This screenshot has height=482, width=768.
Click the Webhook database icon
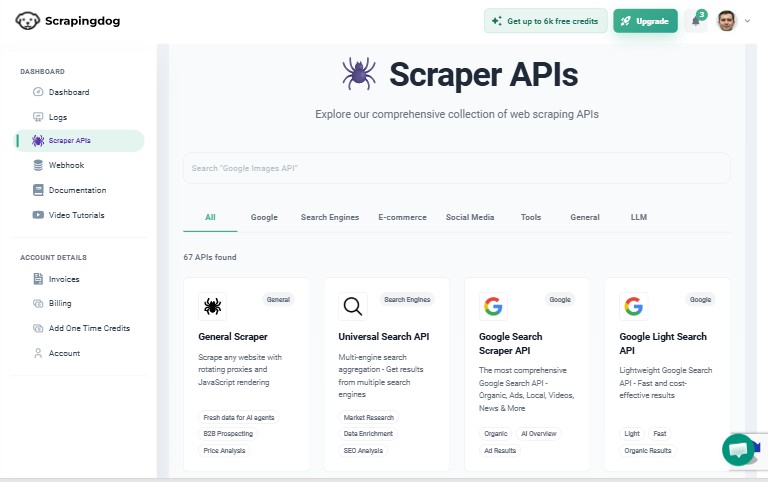(x=38, y=165)
